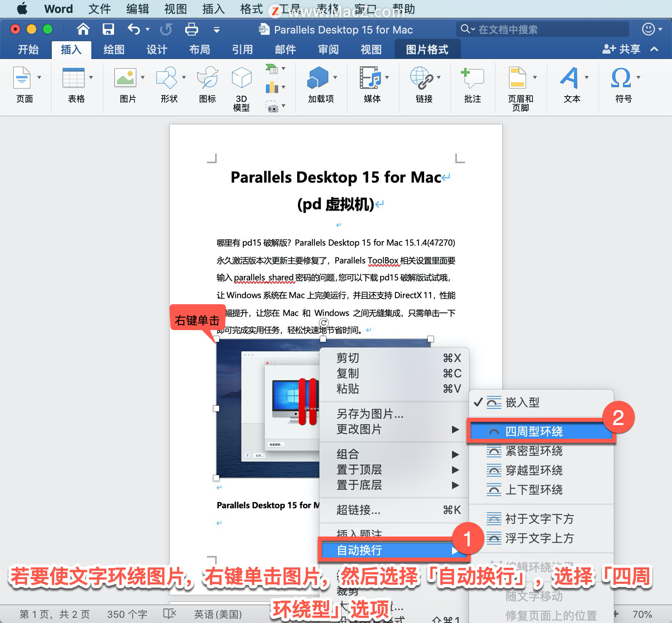Collapse the ribbon with chevron

click(x=654, y=49)
